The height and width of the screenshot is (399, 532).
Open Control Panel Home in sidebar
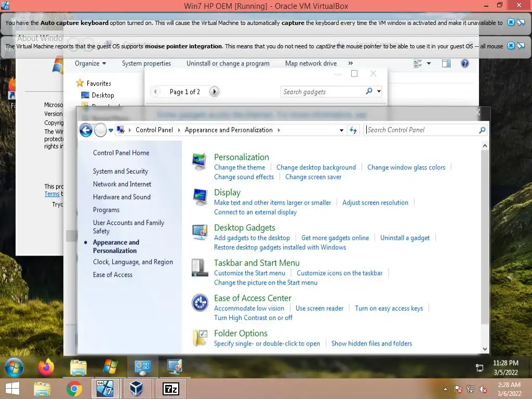pos(121,153)
